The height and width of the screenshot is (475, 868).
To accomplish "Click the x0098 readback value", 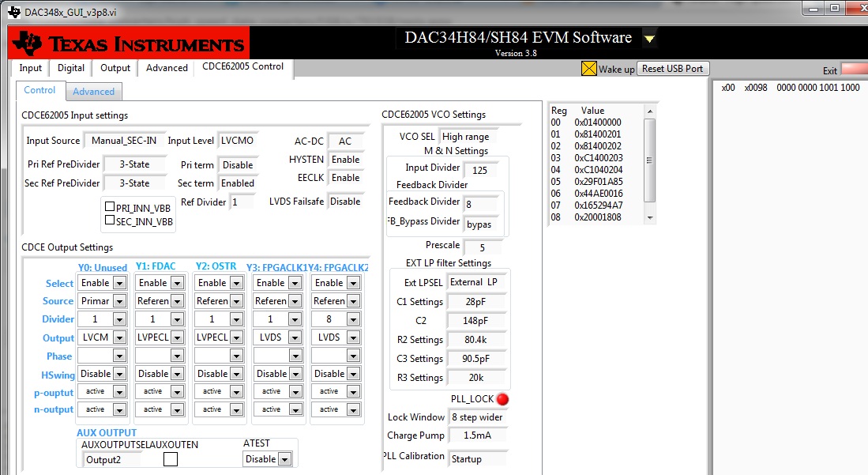I will click(x=756, y=88).
